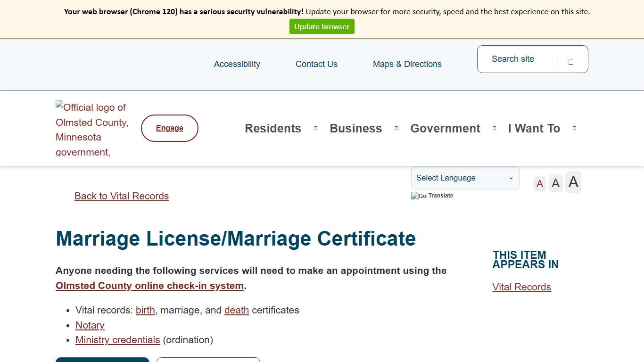The height and width of the screenshot is (362, 644).
Task: Click the Engage button
Action: 169,128
